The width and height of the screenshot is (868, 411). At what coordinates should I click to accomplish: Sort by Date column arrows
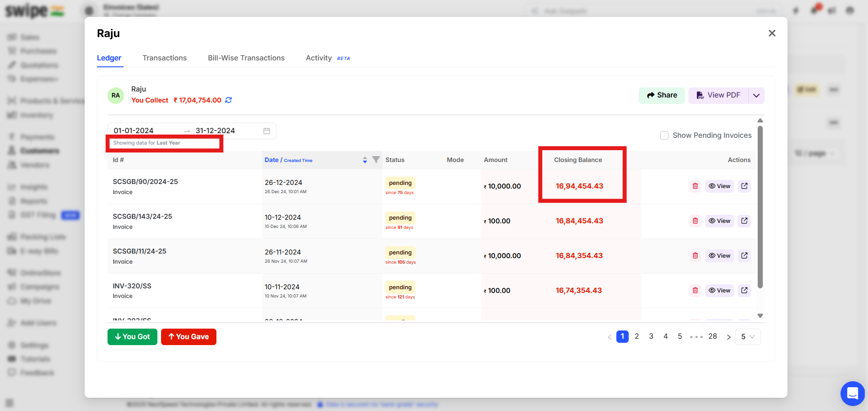click(x=365, y=160)
